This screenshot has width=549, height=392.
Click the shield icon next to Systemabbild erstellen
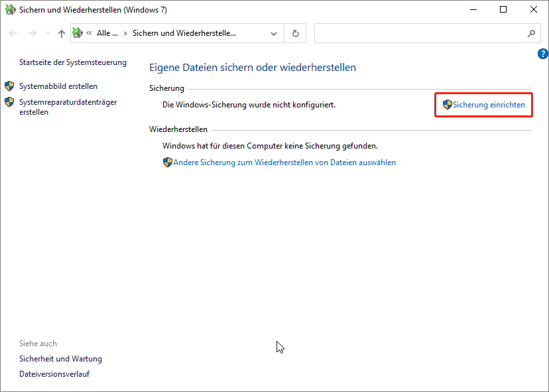[x=9, y=86]
